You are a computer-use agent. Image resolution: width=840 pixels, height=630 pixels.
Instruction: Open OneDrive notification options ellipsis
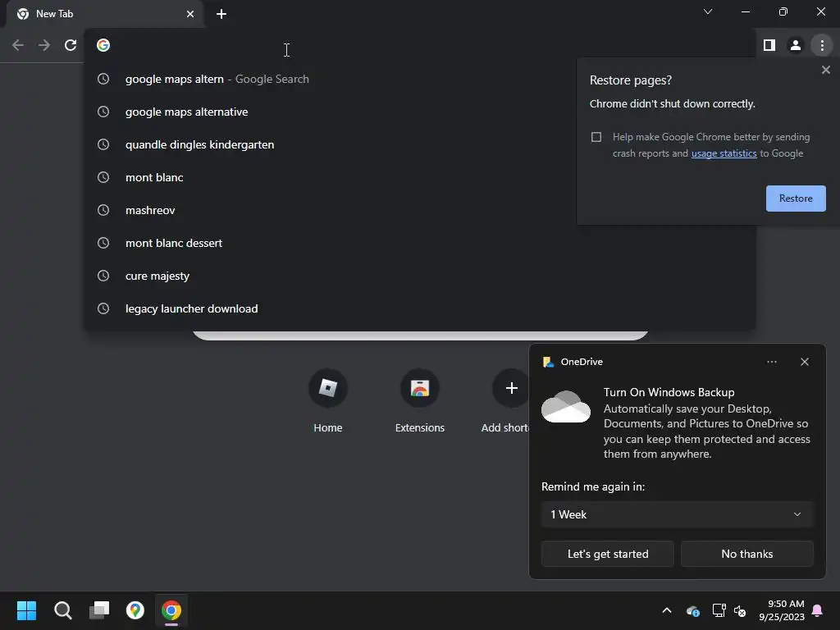[x=771, y=362]
